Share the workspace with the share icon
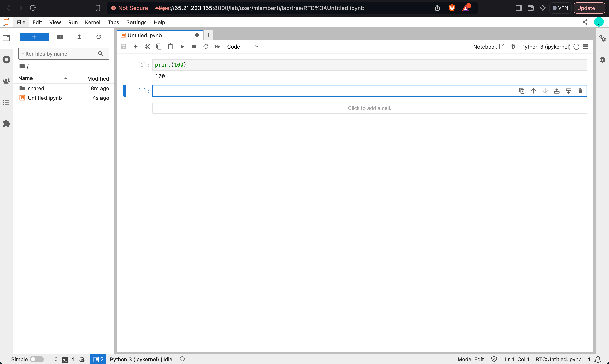Screen dimensions: 609x364 585,22
